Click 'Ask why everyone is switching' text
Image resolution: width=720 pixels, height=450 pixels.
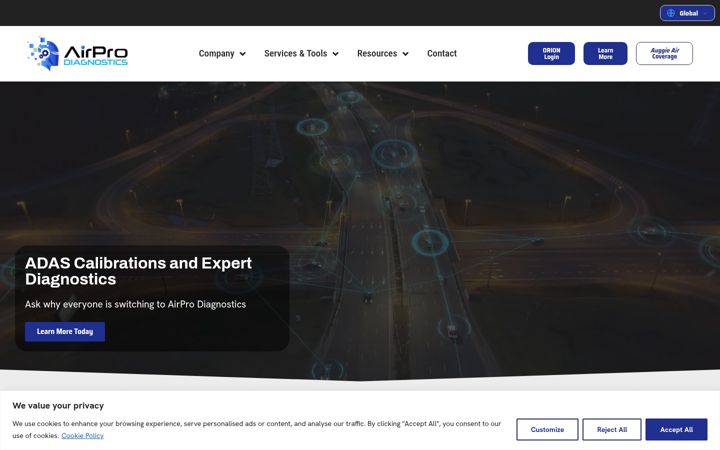pos(135,304)
